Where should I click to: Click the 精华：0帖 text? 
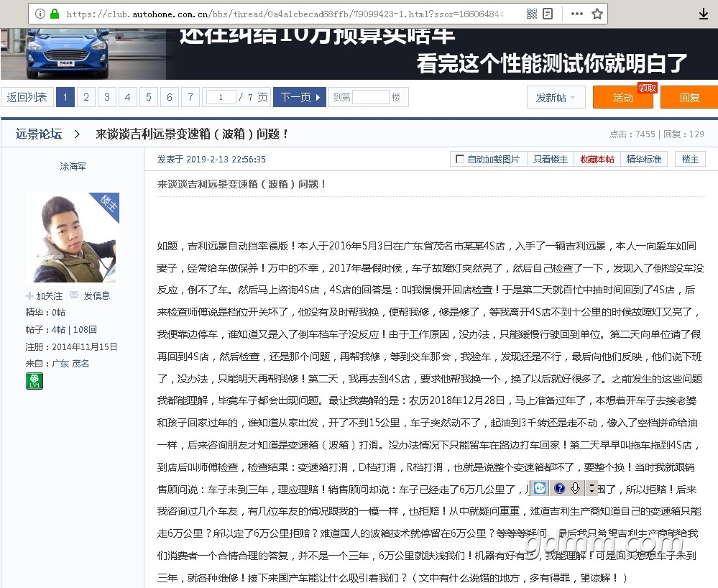tap(45, 312)
